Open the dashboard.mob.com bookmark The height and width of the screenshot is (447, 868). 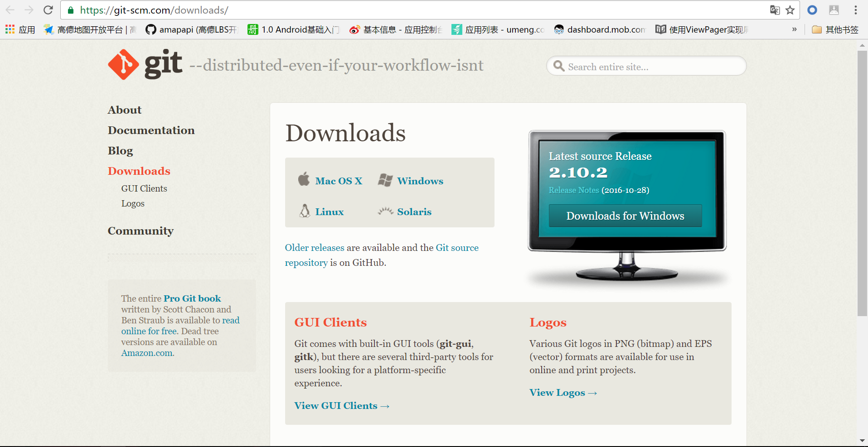click(x=600, y=29)
